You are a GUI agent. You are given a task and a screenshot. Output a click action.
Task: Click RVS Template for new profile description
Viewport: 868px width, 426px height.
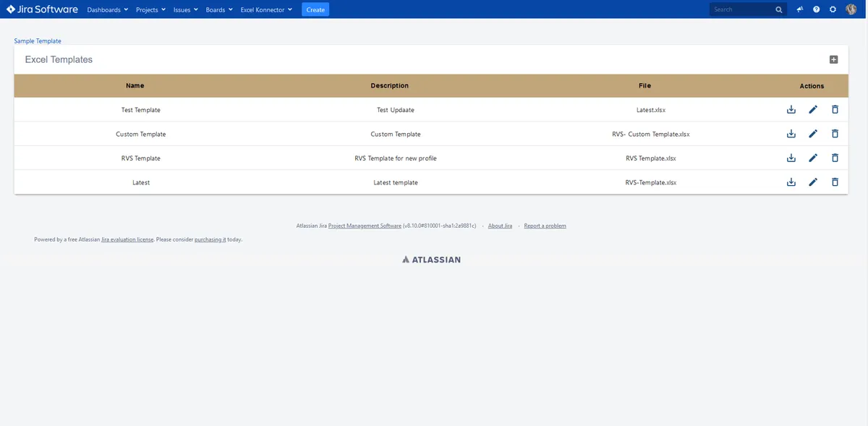(396, 158)
